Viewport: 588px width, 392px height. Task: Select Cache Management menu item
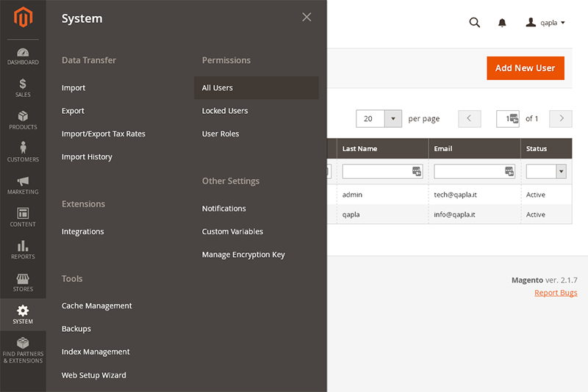click(x=97, y=306)
